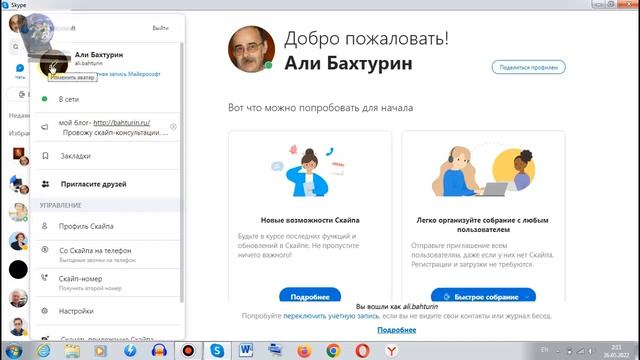Launch Firefox from the taskbar
640x360 pixels.
click(304, 351)
